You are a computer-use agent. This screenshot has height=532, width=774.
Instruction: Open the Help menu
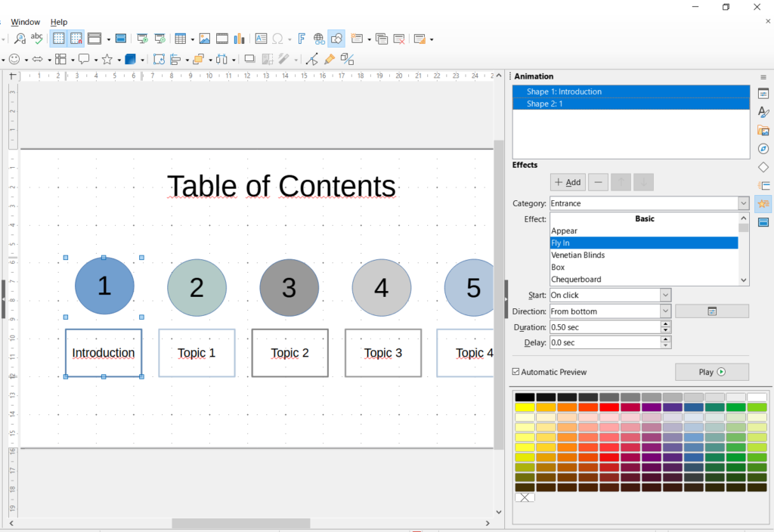58,22
